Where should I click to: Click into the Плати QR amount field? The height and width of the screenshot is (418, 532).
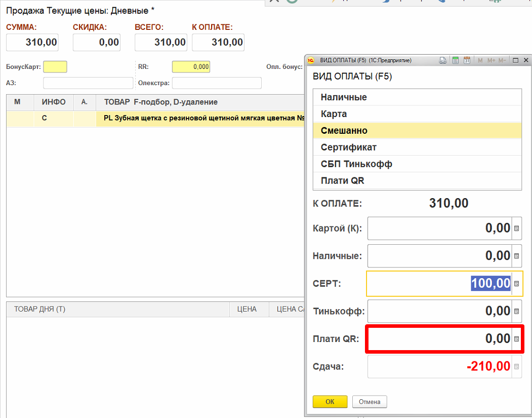click(x=439, y=339)
